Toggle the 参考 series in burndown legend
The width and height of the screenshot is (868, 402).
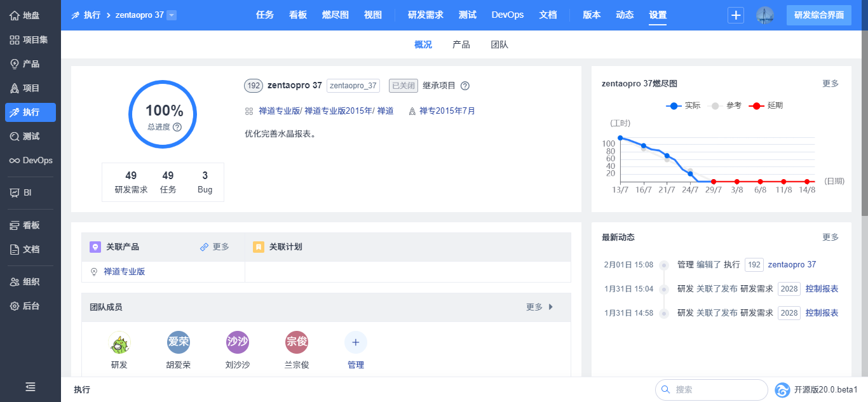point(724,105)
